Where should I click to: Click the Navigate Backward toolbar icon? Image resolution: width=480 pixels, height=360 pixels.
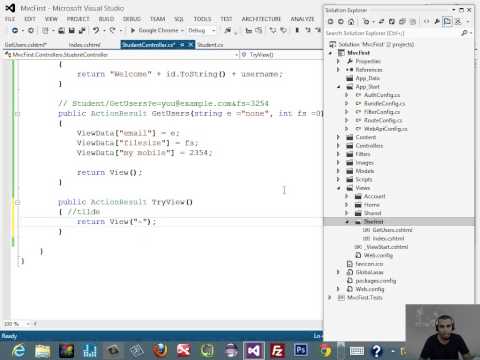click(15, 30)
